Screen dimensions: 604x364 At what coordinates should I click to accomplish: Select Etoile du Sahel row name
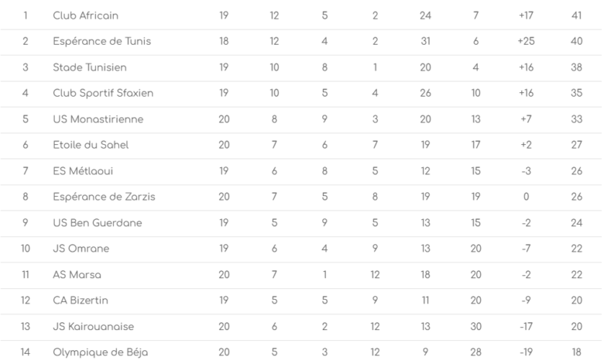(x=91, y=145)
